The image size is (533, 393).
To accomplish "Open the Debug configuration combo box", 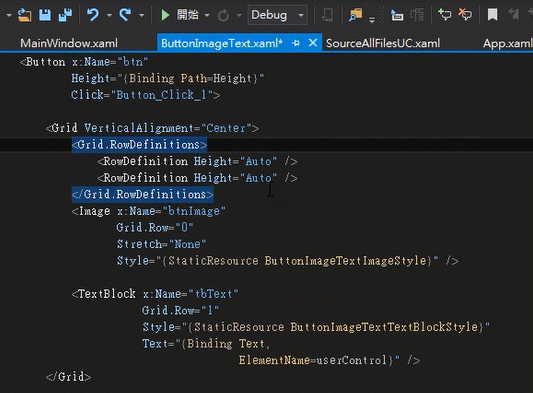I will 278,15.
